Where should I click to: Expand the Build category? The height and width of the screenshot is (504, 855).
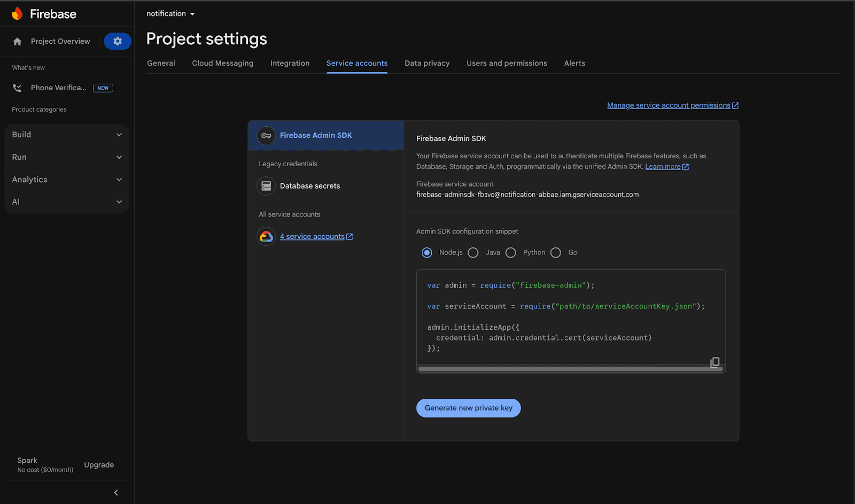[67, 135]
